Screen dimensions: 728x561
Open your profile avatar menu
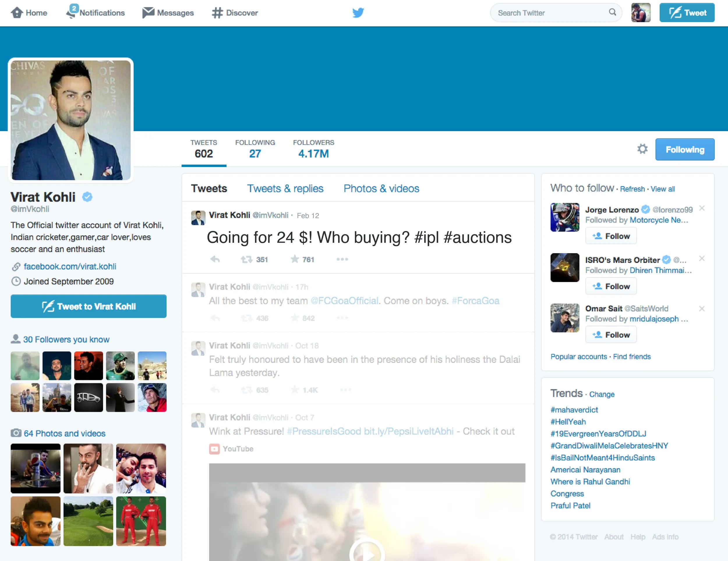(x=640, y=13)
